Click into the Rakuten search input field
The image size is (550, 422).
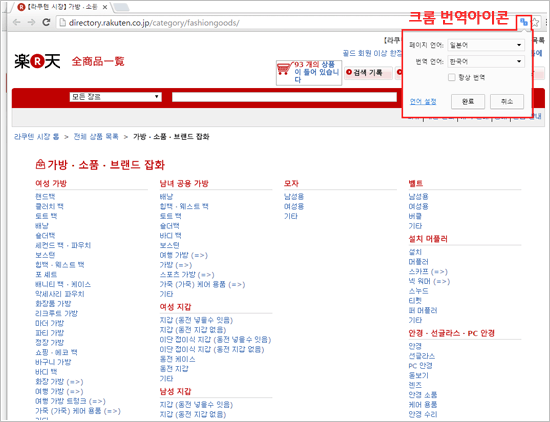tap(284, 97)
